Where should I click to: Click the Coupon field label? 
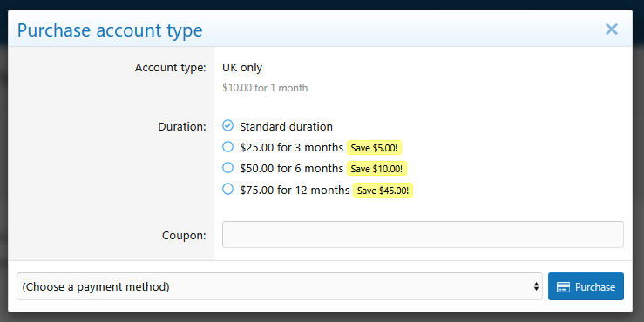click(x=184, y=236)
